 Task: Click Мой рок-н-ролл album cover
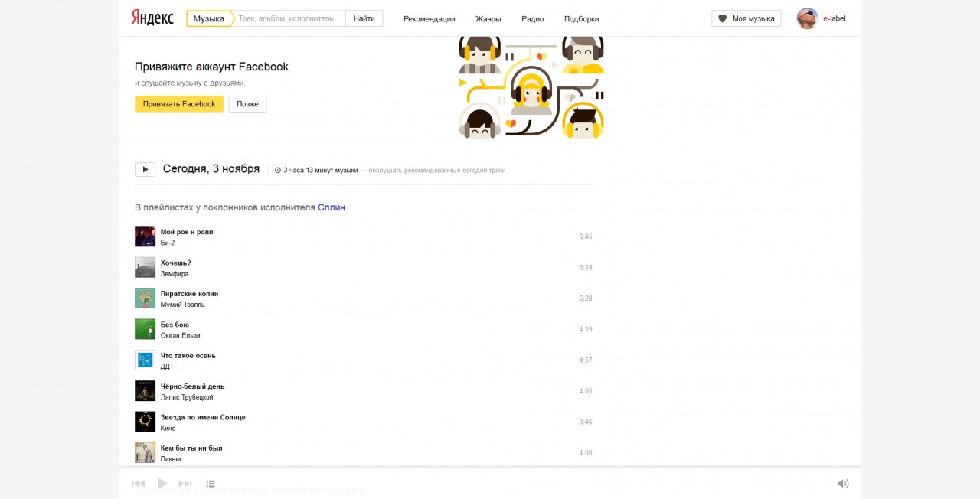tap(145, 236)
